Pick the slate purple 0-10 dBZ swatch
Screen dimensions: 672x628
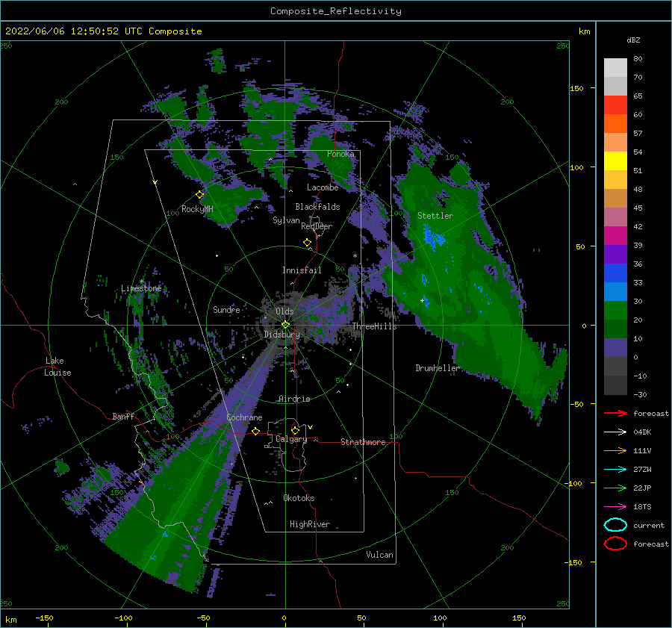pos(615,348)
